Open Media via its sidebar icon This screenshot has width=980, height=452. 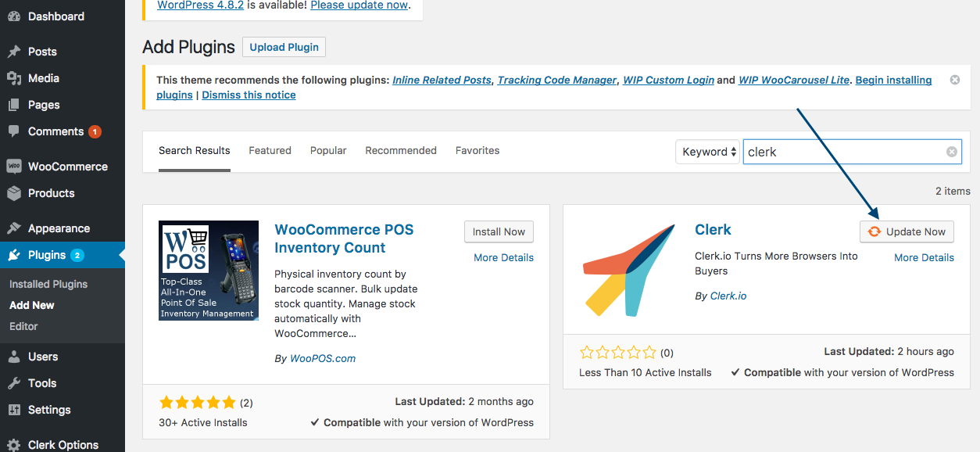pos(14,78)
